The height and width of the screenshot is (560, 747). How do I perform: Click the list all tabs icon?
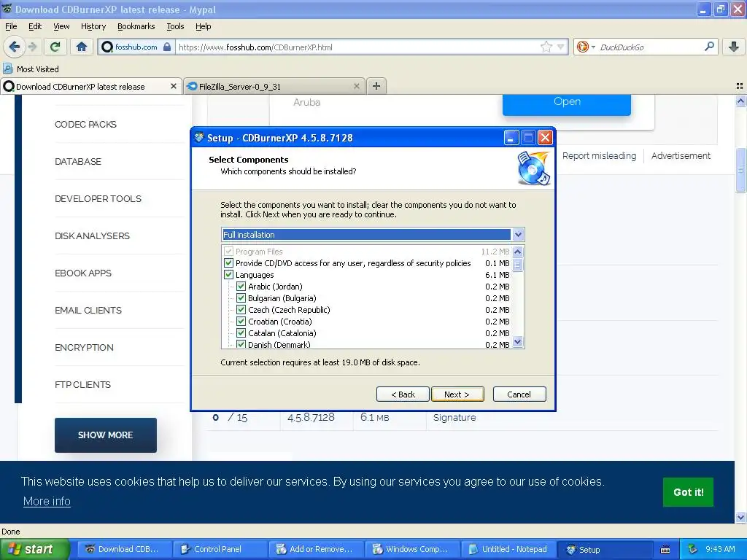(x=740, y=86)
